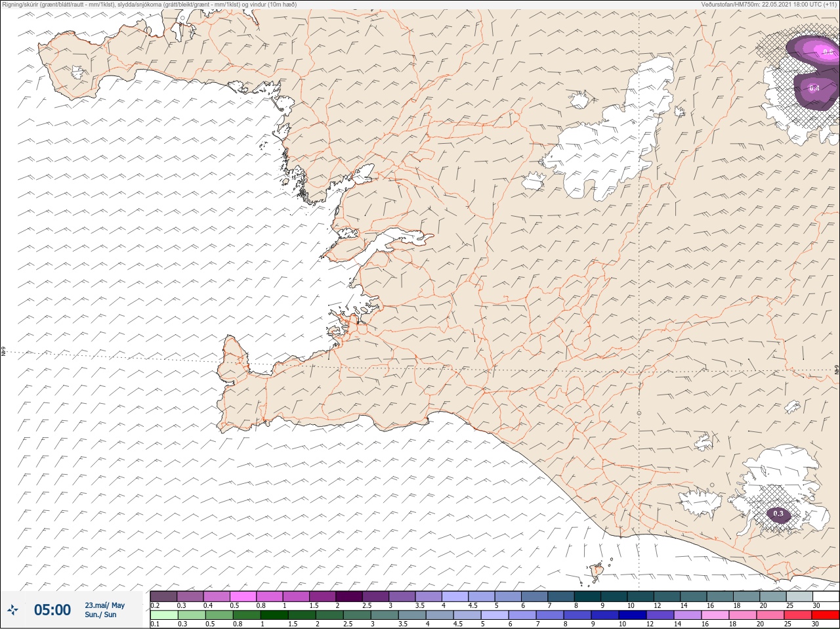Click the 0.4 precipitation contour label
This screenshot has width=840, height=629.
[x=814, y=88]
